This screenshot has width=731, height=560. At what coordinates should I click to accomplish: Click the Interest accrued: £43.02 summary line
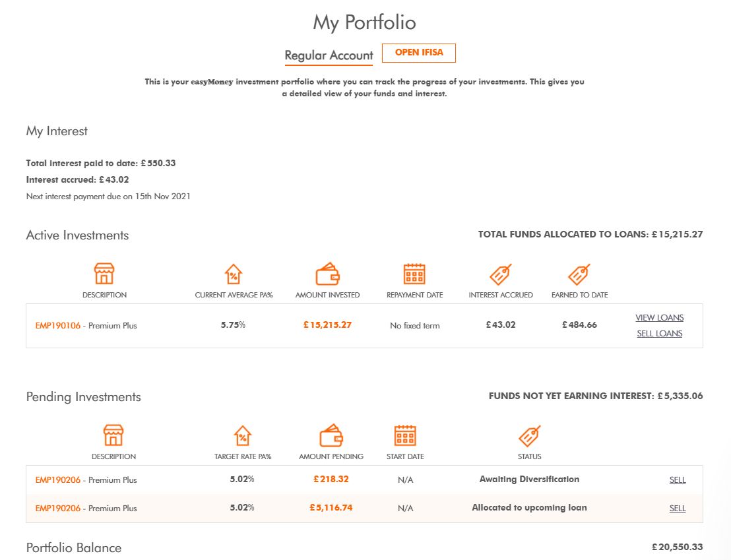pyautogui.click(x=77, y=180)
